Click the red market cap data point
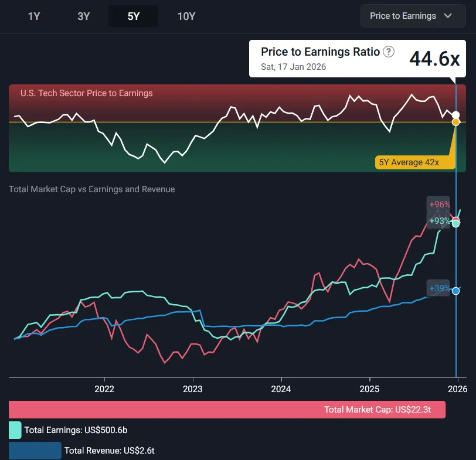Image resolution: width=476 pixels, height=460 pixels. click(x=455, y=220)
